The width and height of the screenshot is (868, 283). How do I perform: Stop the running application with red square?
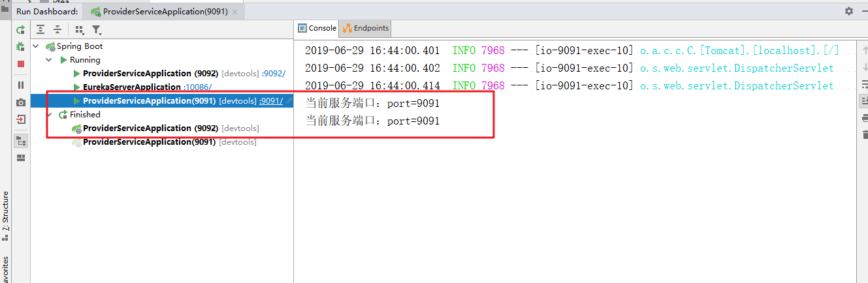coord(21,64)
